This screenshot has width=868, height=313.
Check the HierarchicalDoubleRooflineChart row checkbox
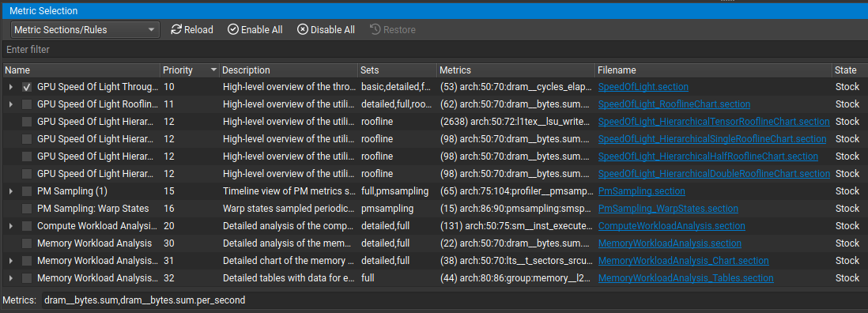tap(27, 174)
